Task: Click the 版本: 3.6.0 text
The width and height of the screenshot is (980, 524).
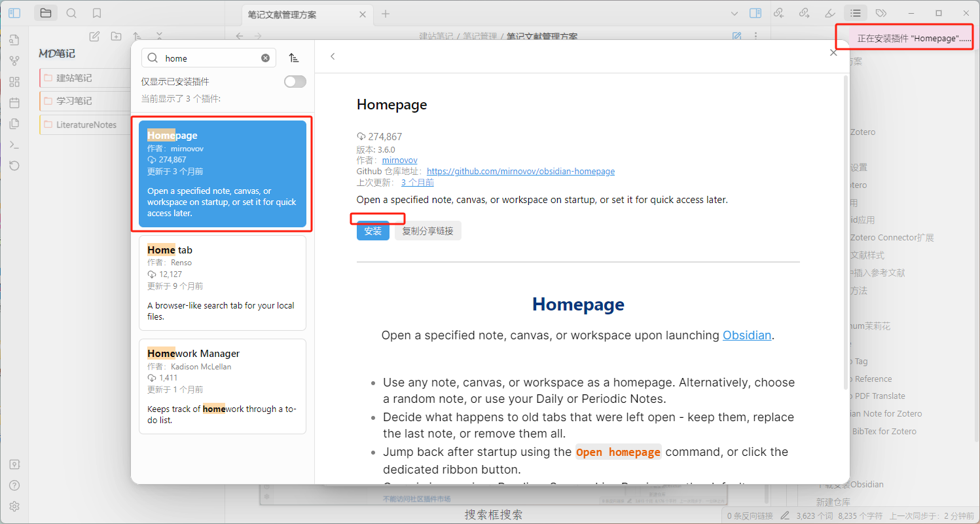Action: 376,149
